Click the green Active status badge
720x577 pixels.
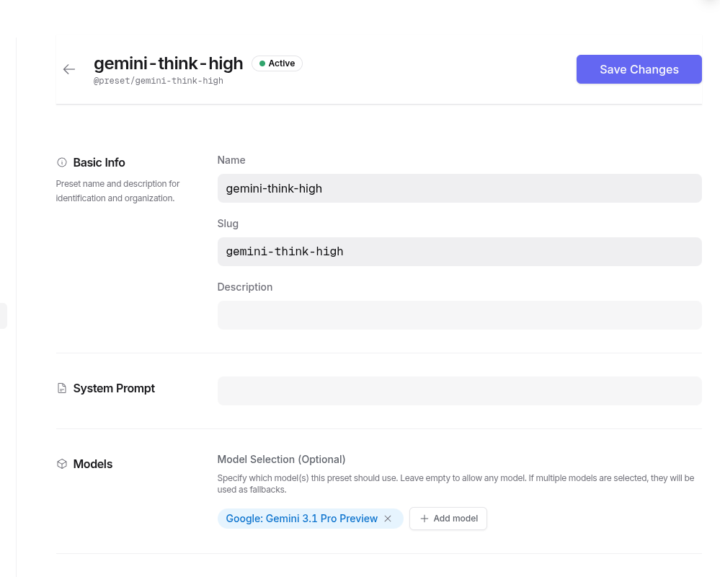click(x=277, y=64)
